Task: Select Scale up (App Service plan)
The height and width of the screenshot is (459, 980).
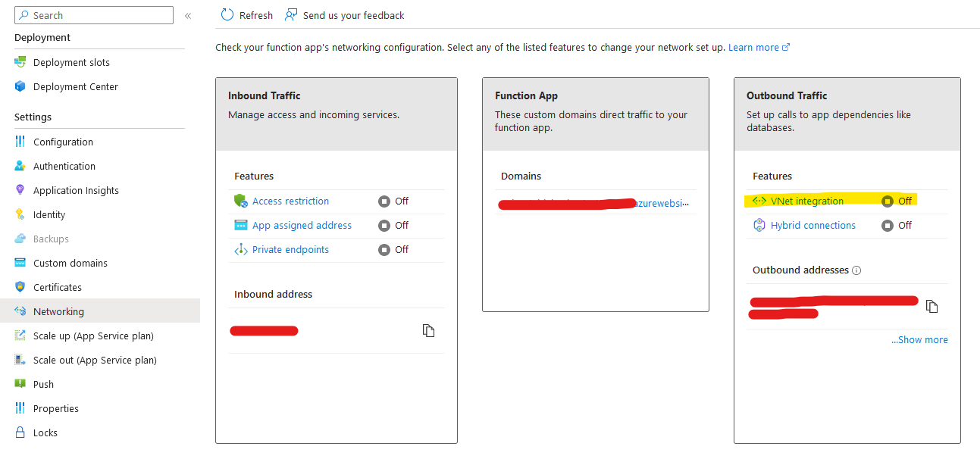Action: 93,336
